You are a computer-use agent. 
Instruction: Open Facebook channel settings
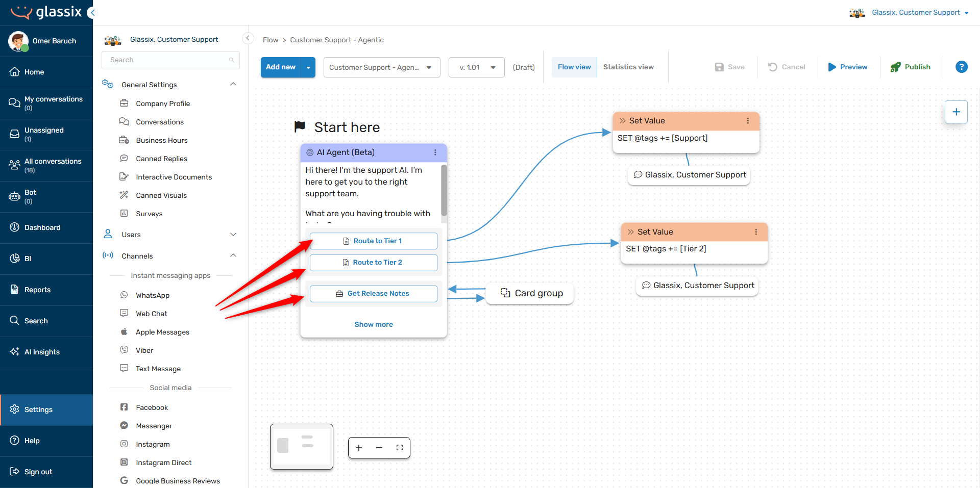pyautogui.click(x=152, y=407)
